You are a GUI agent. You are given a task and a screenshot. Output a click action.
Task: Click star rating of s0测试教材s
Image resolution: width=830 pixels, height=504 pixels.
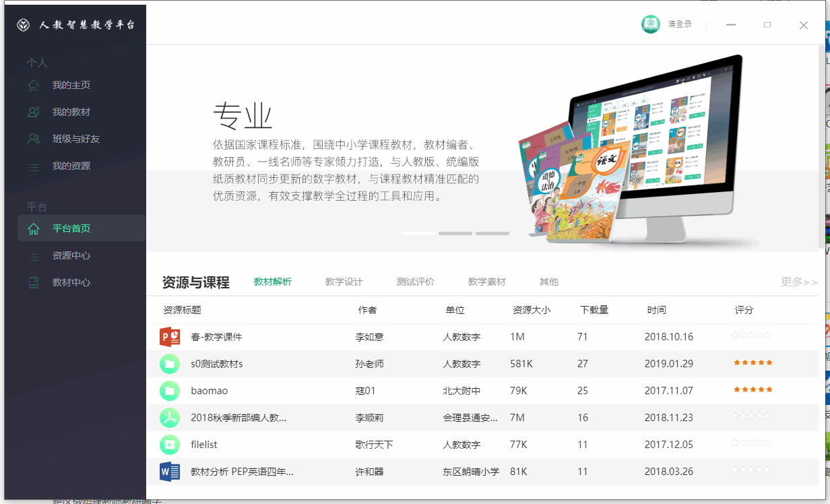tap(753, 363)
